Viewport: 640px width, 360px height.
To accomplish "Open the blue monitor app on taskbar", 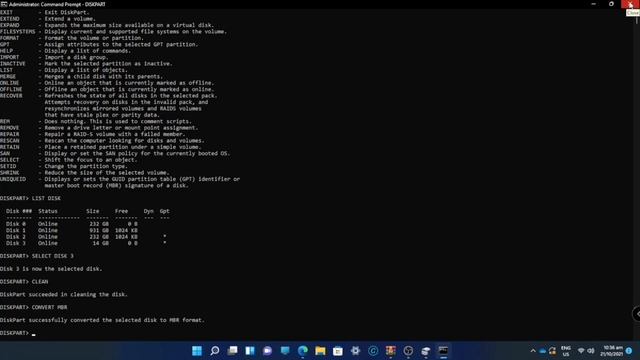I will (285, 351).
